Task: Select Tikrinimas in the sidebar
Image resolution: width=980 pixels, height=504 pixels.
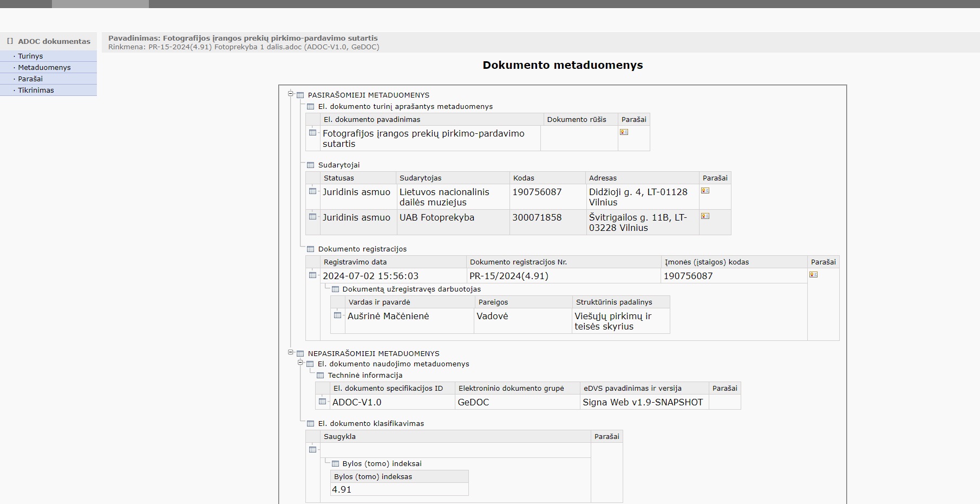Action: point(36,90)
